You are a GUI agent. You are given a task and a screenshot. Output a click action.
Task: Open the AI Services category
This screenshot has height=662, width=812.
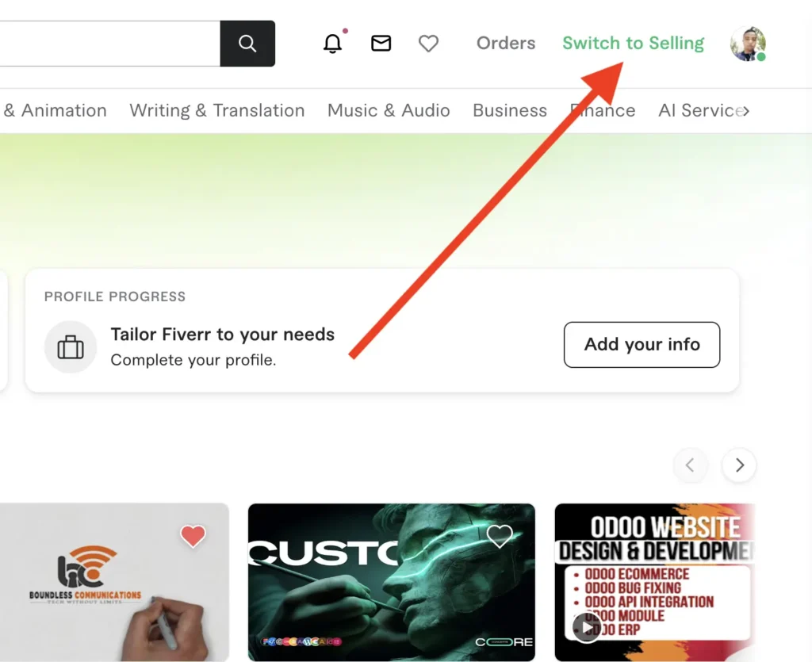tap(699, 110)
